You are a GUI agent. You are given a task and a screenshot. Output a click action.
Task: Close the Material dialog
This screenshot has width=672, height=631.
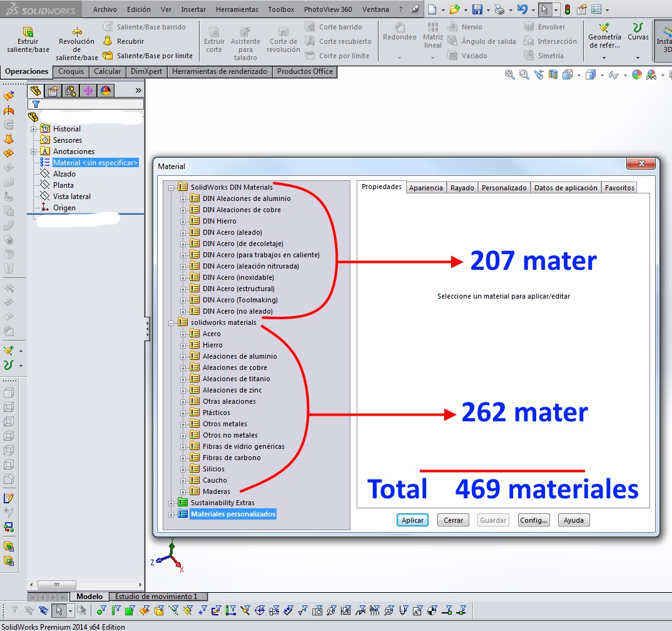[641, 163]
